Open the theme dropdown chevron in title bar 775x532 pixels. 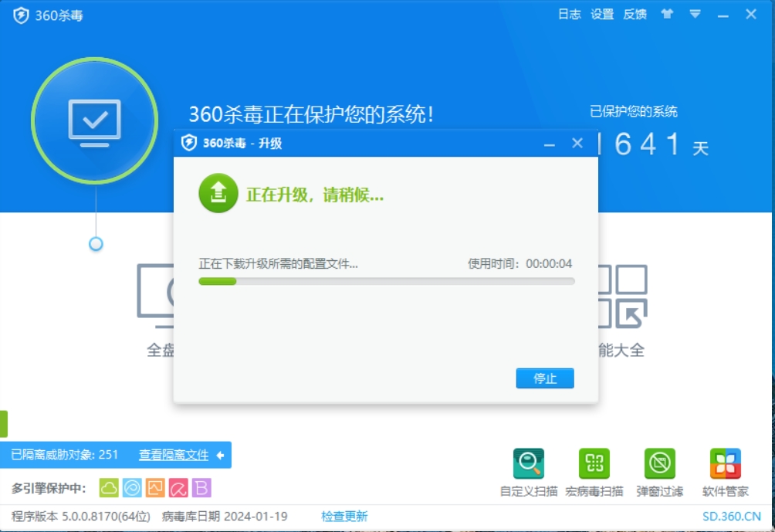pyautogui.click(x=695, y=13)
